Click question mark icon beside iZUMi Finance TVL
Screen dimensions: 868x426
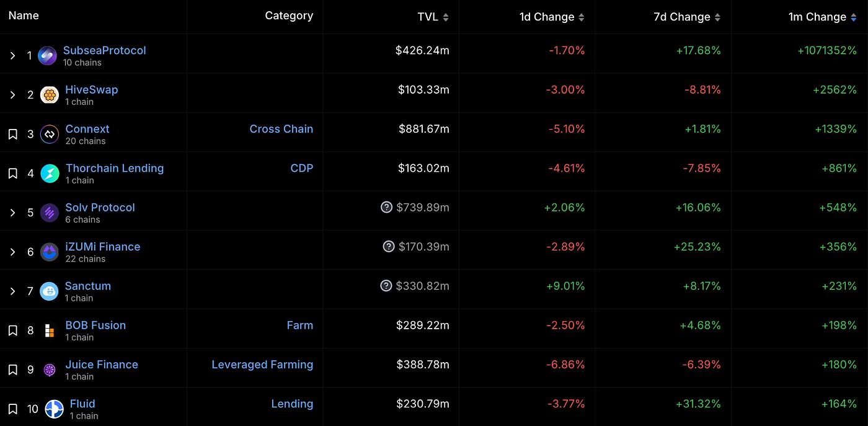pos(389,247)
